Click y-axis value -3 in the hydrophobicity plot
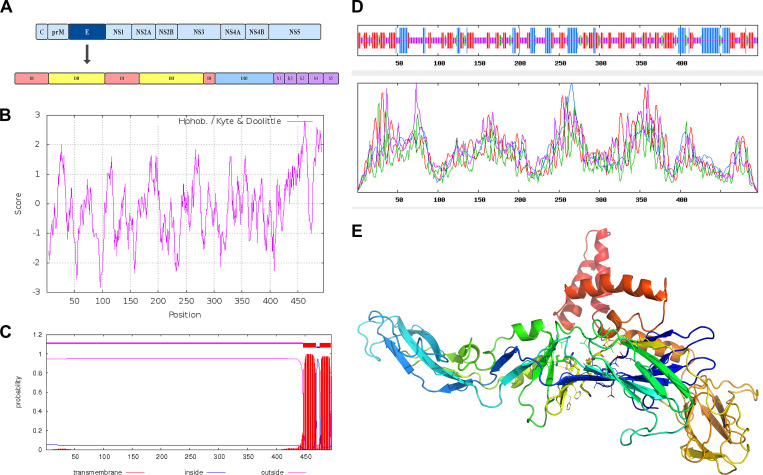Image resolution: width=763 pixels, height=475 pixels. [36, 292]
